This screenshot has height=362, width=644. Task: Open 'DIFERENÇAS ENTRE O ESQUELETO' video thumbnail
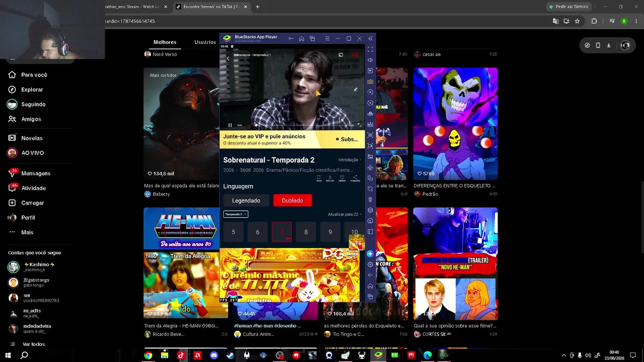click(456, 124)
